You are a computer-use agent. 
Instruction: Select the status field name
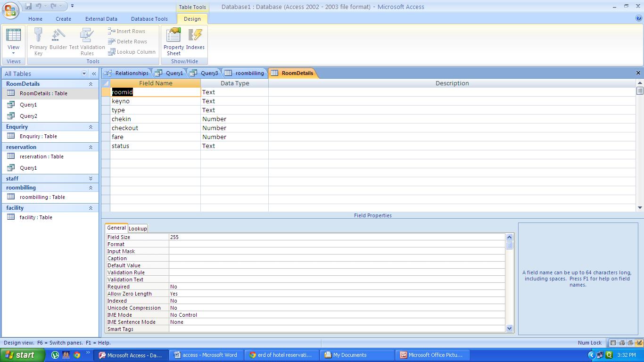point(155,146)
